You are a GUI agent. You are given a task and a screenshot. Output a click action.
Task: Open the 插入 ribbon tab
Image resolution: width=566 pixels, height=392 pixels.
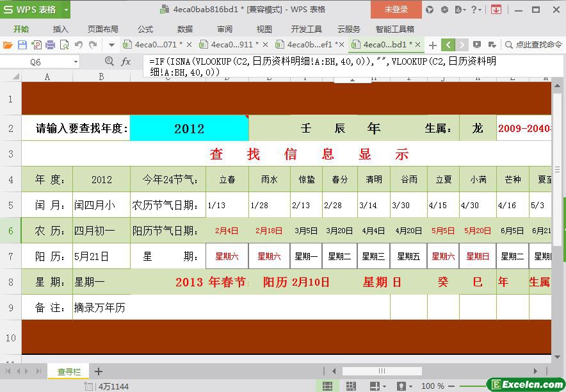tap(60, 29)
